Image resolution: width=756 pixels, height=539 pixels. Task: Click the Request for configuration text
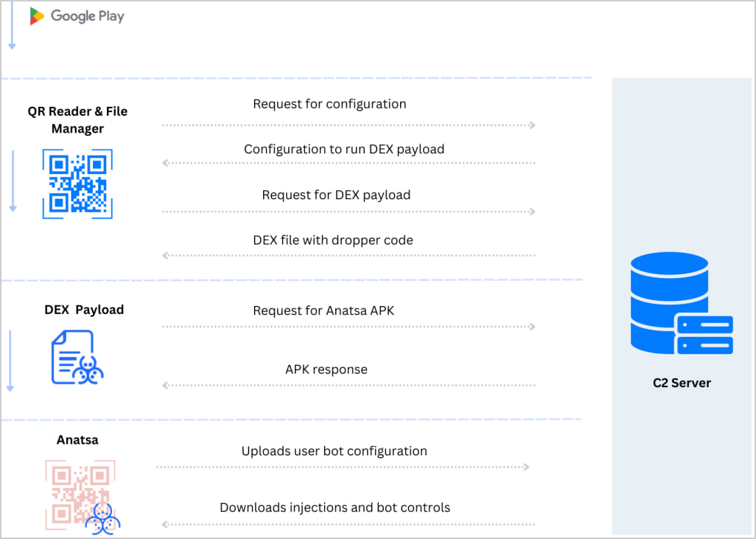coord(329,104)
